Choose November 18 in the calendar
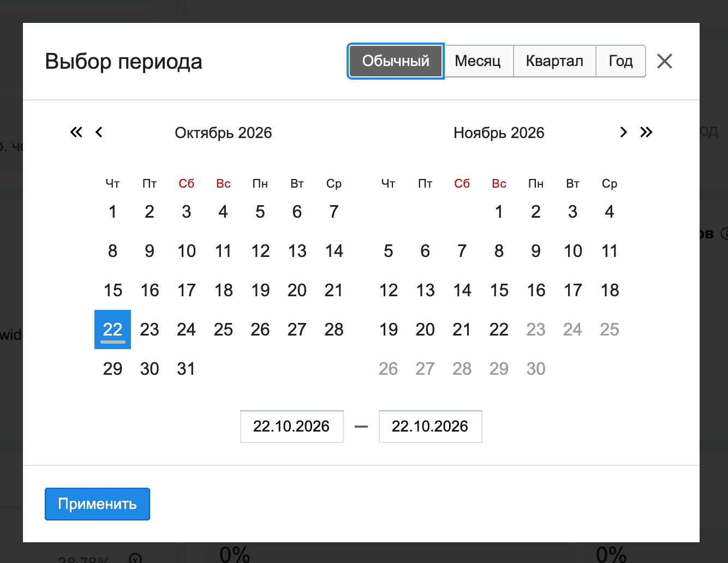The height and width of the screenshot is (563, 728). [x=610, y=290]
